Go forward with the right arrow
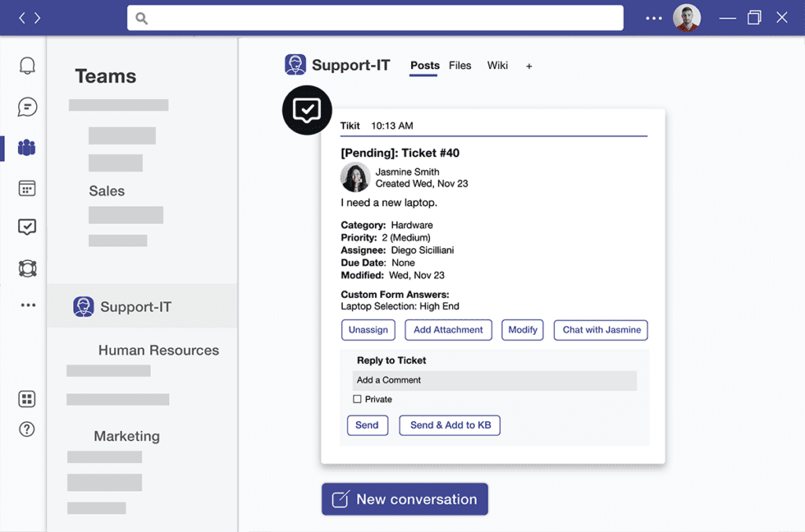Viewport: 805px width, 532px height. click(x=38, y=18)
